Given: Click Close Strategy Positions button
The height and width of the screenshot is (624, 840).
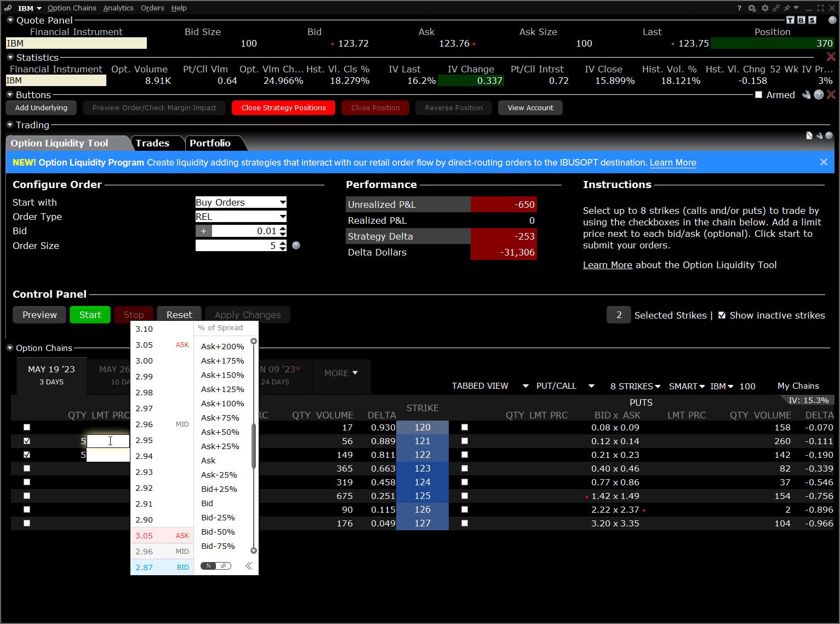Looking at the screenshot, I should tap(283, 107).
